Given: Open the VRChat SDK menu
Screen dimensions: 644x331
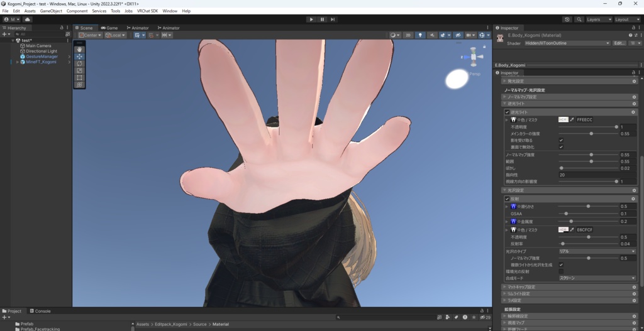Looking at the screenshot, I should click(x=147, y=11).
